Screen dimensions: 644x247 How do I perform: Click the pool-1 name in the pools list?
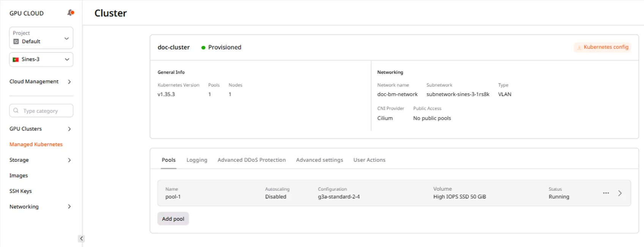point(173,197)
